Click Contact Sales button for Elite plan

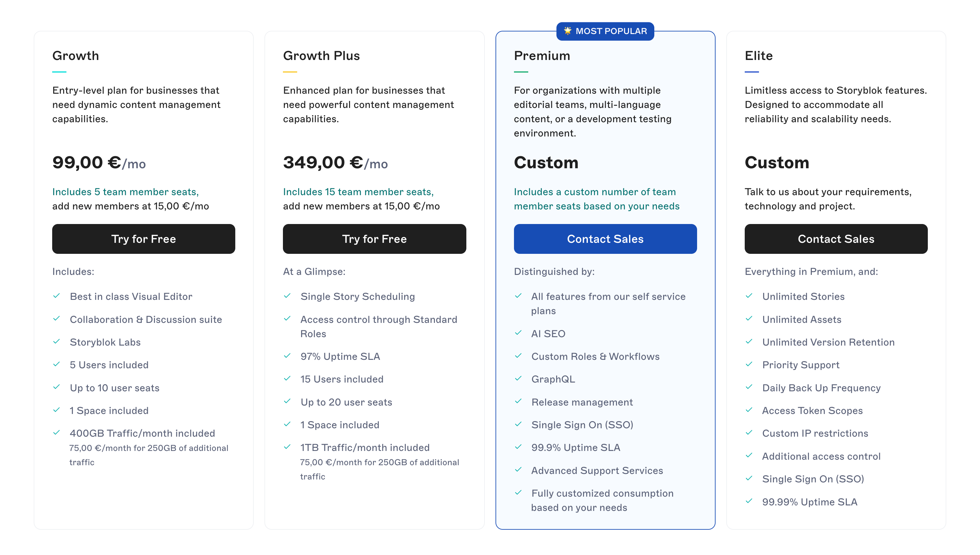point(836,239)
